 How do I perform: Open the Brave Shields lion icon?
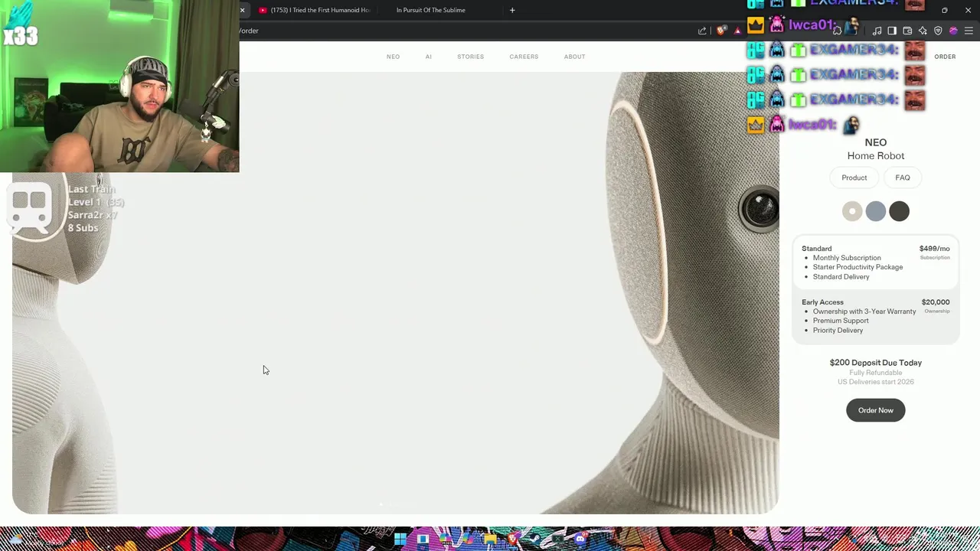click(x=720, y=31)
